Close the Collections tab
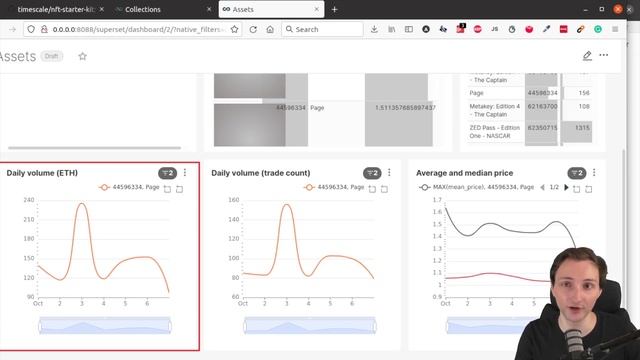 209,9
